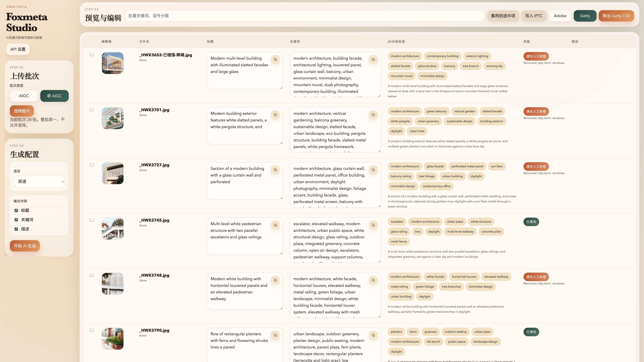Copy keywords for _HWX3727.jpg
The height and width of the screenshot is (362, 644).
pos(373,170)
